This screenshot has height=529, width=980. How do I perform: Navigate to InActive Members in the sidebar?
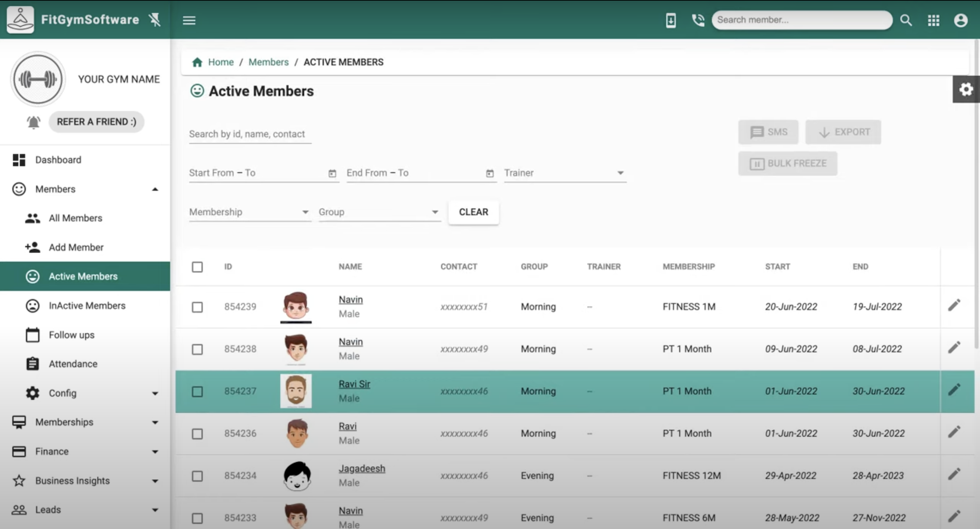tap(87, 306)
